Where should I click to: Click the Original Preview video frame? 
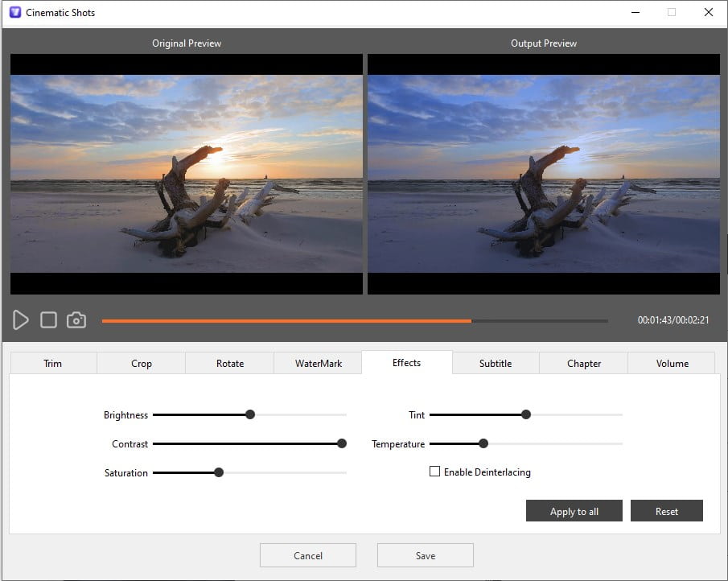tap(187, 174)
